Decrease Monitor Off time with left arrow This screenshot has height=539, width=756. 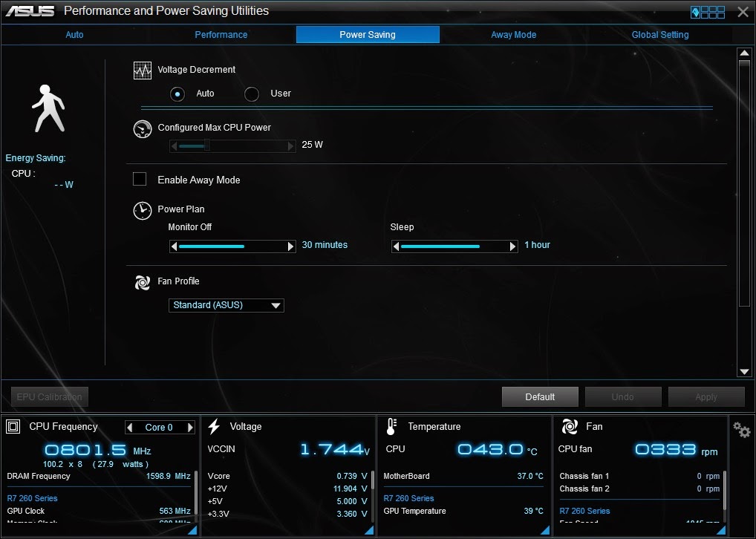174,246
